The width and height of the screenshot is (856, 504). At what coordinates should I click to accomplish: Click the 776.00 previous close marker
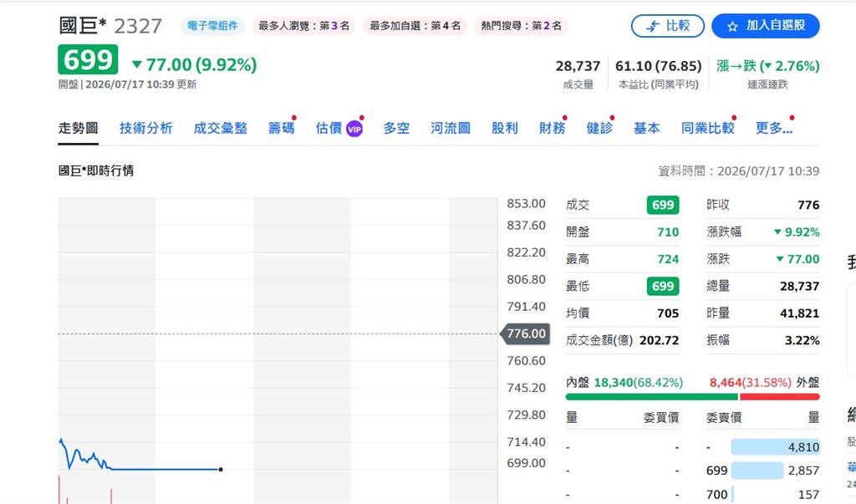[x=525, y=333]
